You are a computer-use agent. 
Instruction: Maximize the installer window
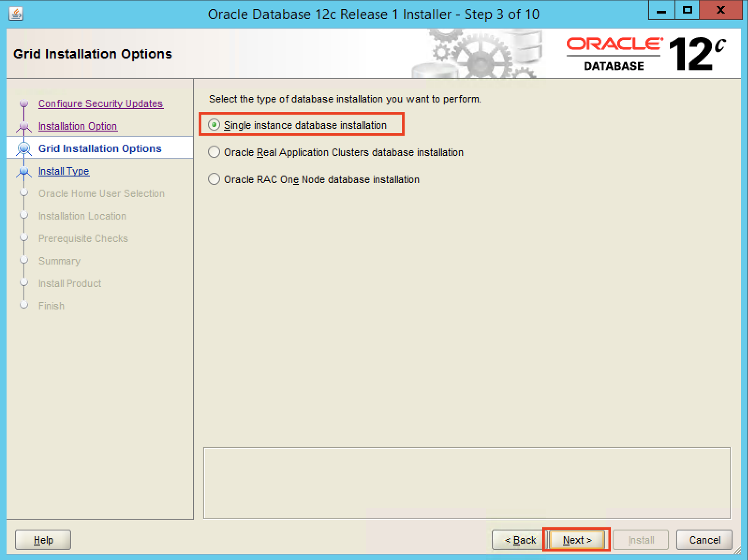click(x=687, y=11)
